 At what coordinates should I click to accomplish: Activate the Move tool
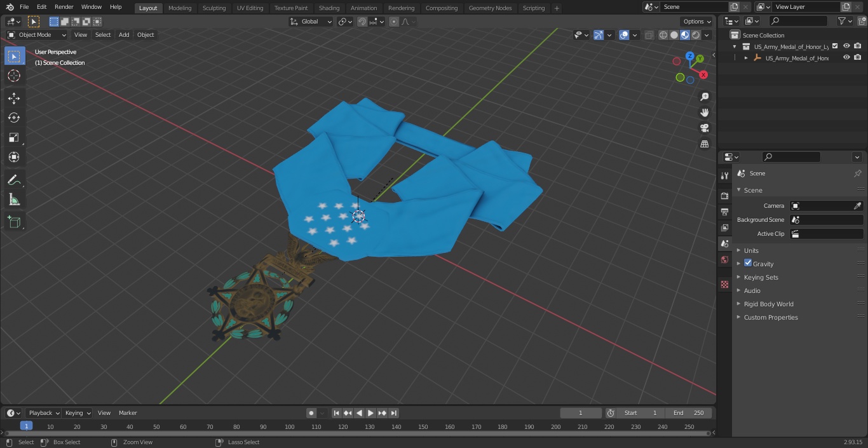[14, 98]
